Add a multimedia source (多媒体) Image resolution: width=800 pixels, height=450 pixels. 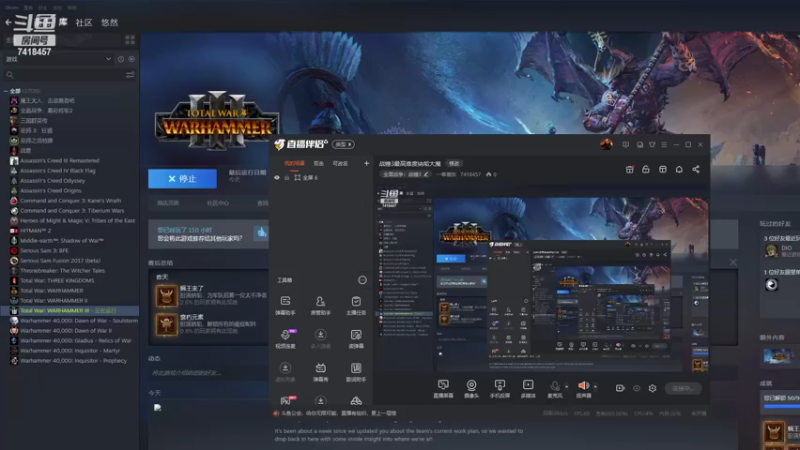[528, 389]
